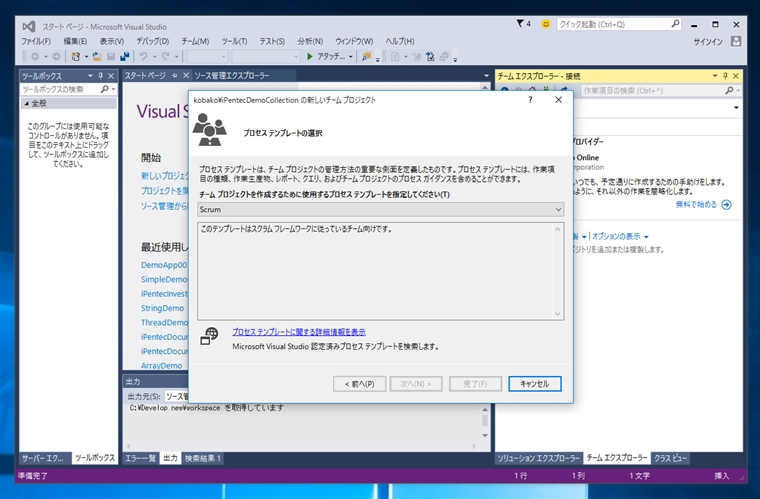
Task: Click the account avatar icon beside sign-in
Action: [736, 41]
